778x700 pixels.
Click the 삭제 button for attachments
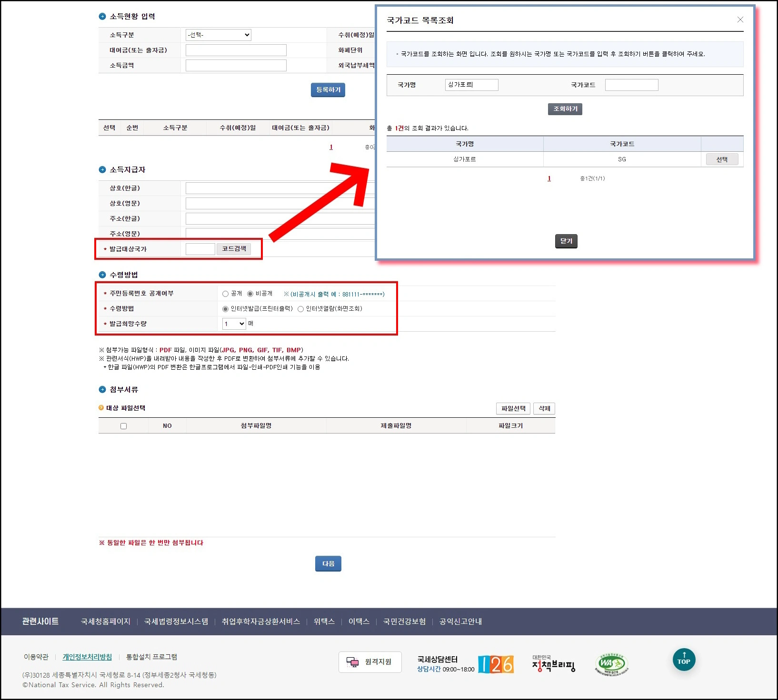tap(544, 408)
